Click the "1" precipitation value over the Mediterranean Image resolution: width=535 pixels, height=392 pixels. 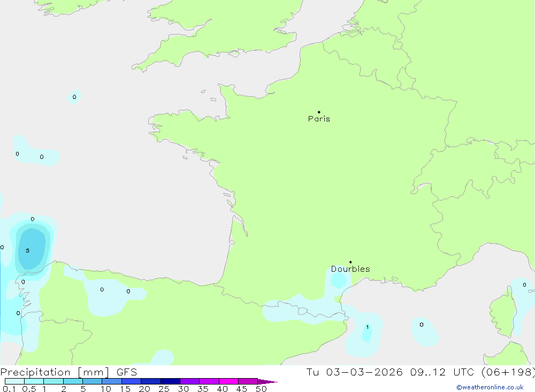coord(368,327)
